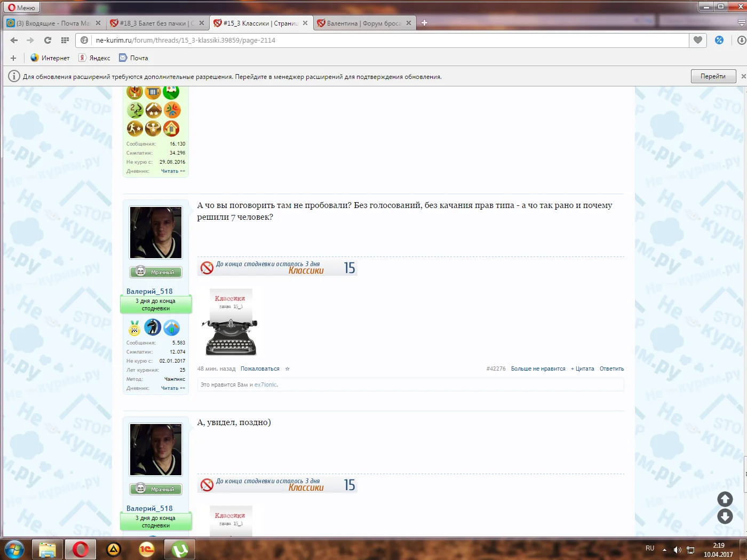Open the Windows Start menu
The width and height of the screenshot is (747, 560).
pyautogui.click(x=14, y=549)
